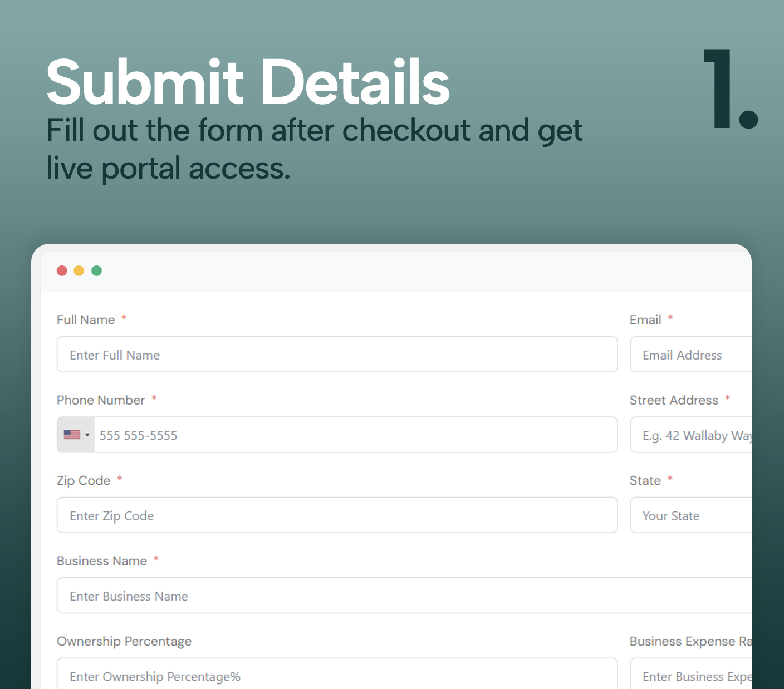Click the green window dot
This screenshot has height=689, width=784.
tap(96, 270)
